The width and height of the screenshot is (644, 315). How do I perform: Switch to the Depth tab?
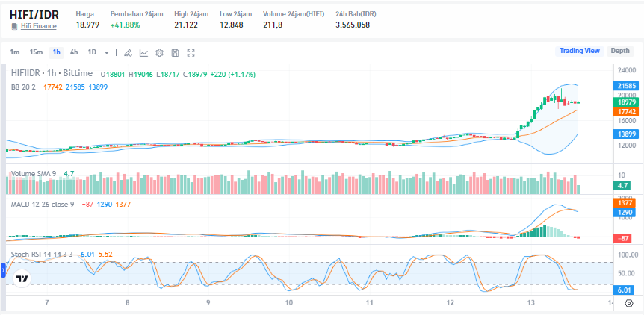619,51
